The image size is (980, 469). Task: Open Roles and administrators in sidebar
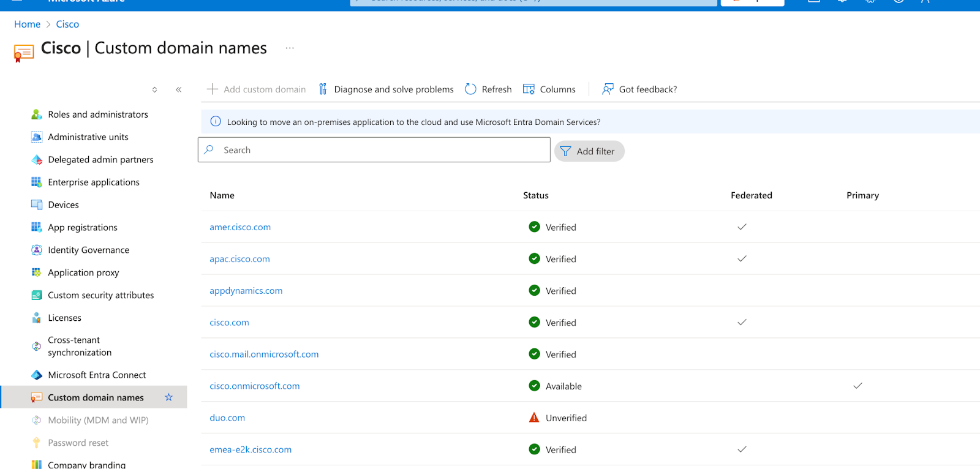tap(98, 114)
